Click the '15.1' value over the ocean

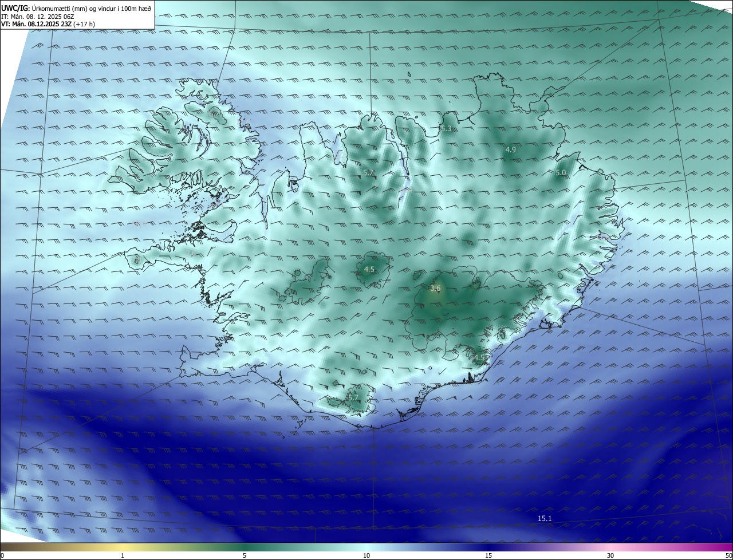pos(545,518)
